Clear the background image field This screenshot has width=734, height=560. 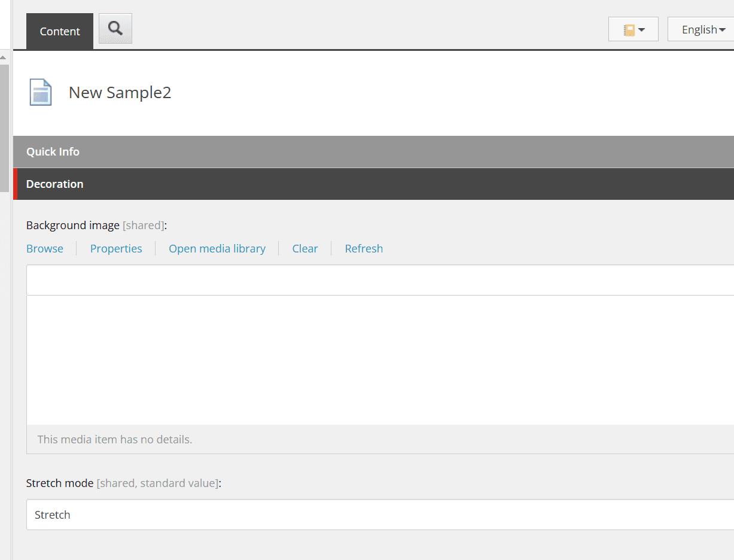304,249
